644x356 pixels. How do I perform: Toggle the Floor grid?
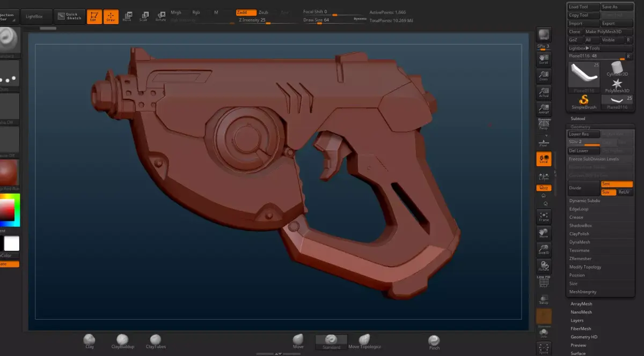(544, 142)
